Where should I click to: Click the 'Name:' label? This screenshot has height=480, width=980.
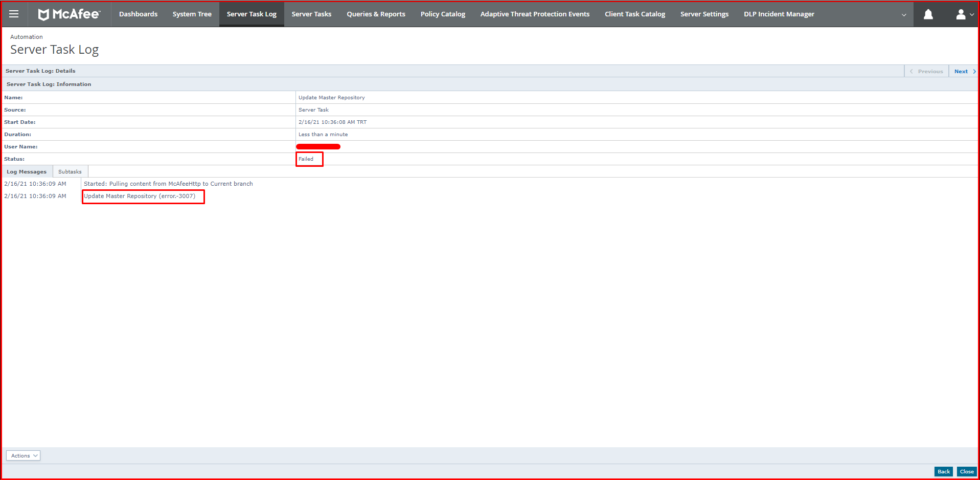13,97
